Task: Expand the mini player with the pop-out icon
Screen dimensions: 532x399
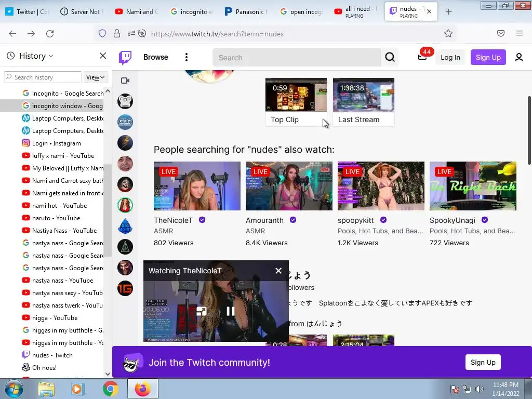Action: 202,311
